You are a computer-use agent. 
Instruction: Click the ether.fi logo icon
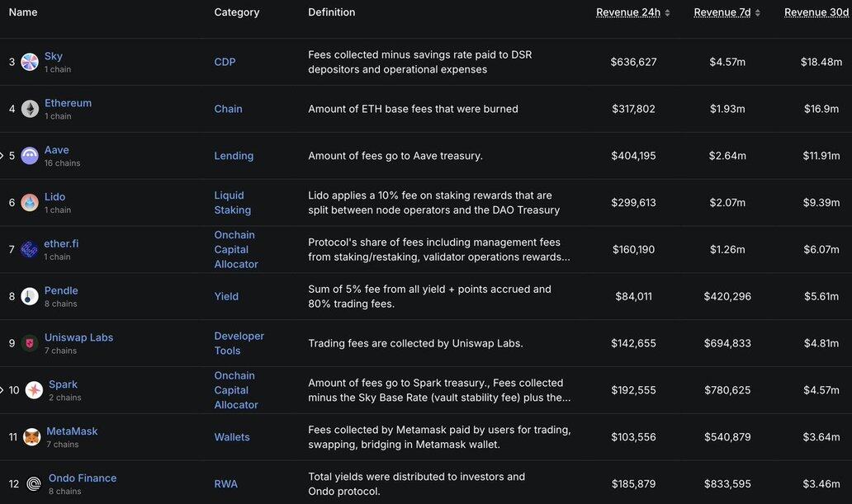(30, 249)
